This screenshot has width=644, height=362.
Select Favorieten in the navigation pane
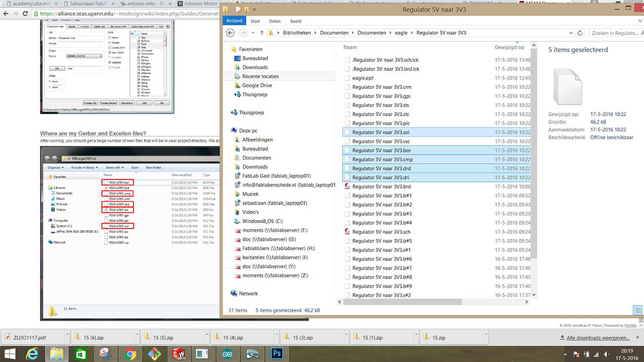[250, 49]
